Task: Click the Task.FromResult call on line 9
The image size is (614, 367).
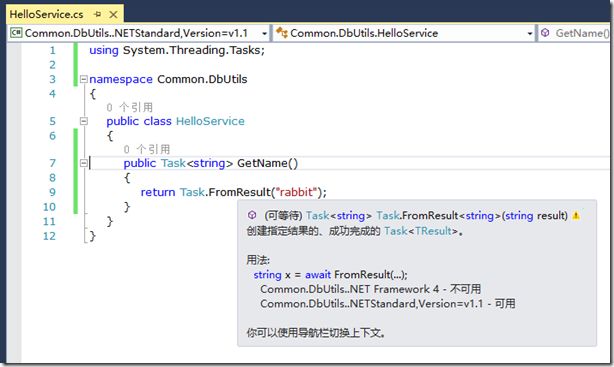Action: pyautogui.click(x=225, y=192)
